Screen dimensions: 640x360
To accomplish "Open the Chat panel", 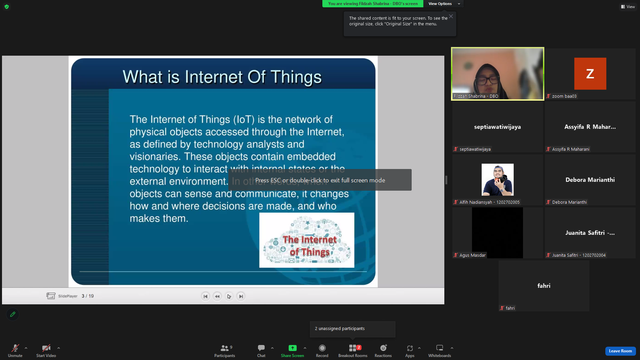I will [261, 350].
